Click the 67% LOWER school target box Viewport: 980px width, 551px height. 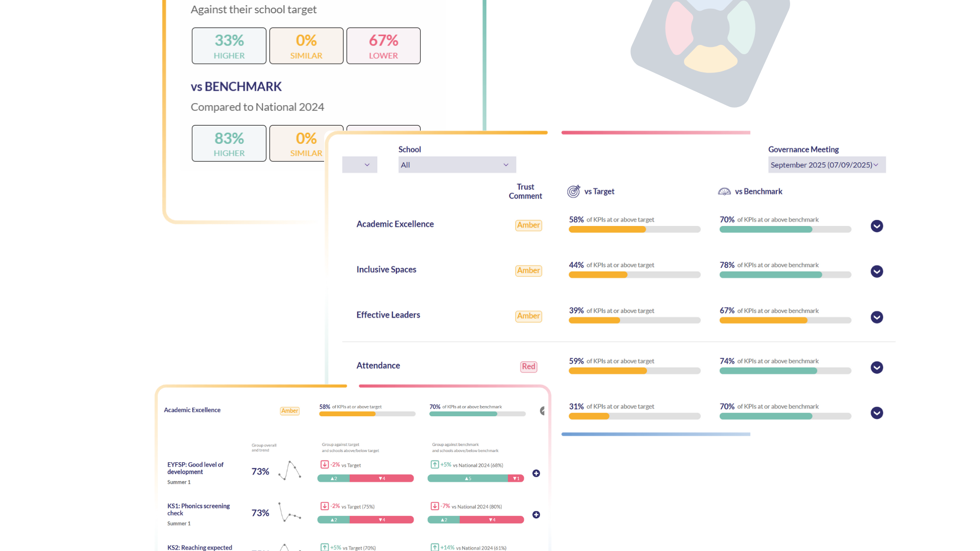point(383,46)
